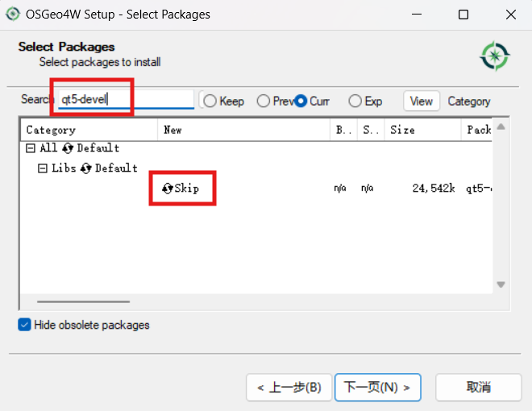Click the cycle icon next to All Default

tap(68, 148)
